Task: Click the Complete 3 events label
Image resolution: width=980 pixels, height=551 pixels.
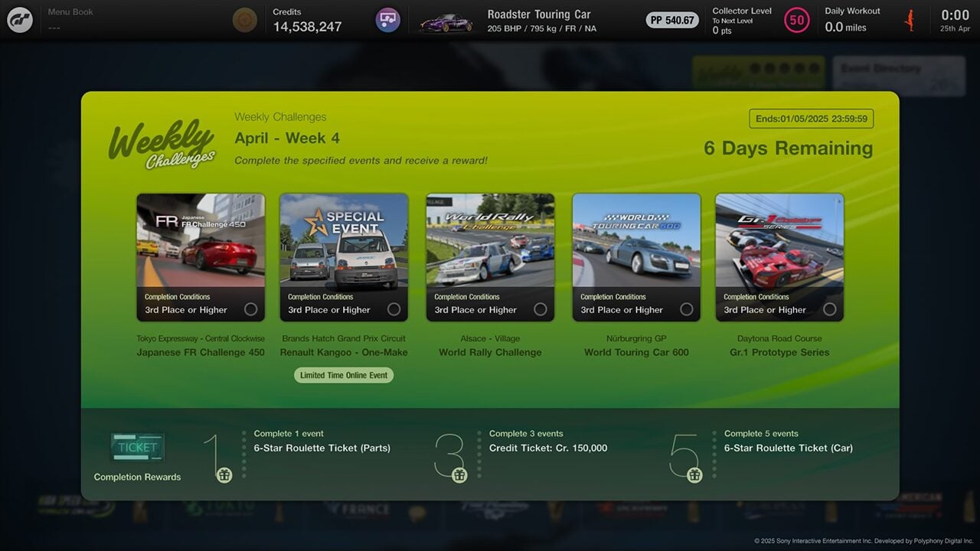Action: [x=526, y=433]
